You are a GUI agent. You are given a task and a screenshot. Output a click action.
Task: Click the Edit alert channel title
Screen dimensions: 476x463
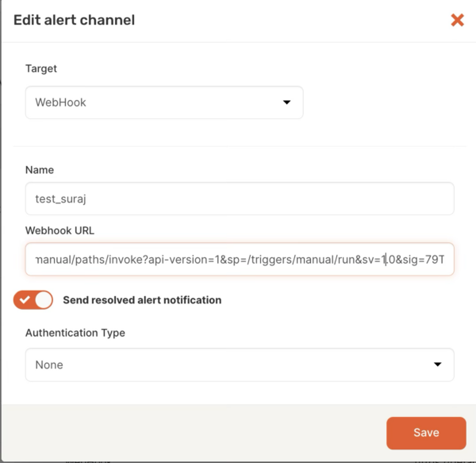(74, 20)
